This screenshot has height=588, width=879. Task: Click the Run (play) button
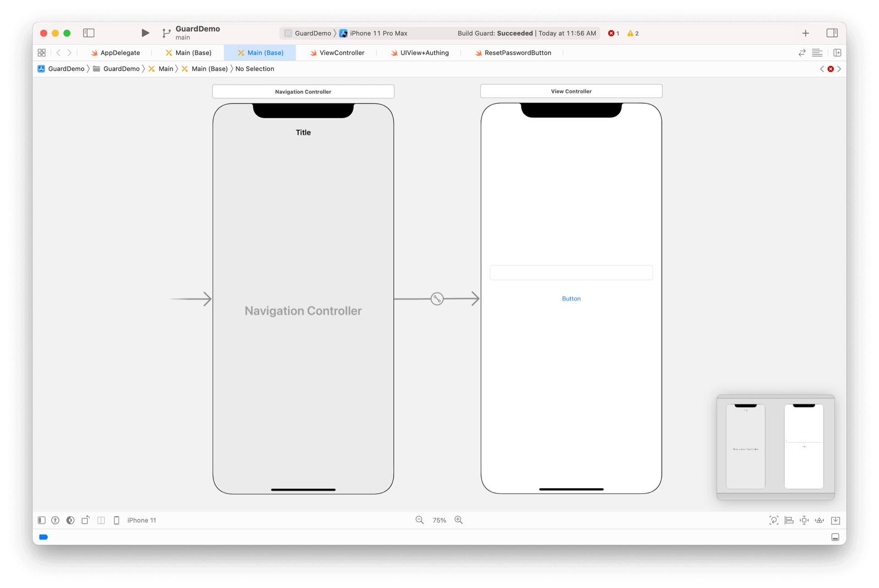click(145, 33)
